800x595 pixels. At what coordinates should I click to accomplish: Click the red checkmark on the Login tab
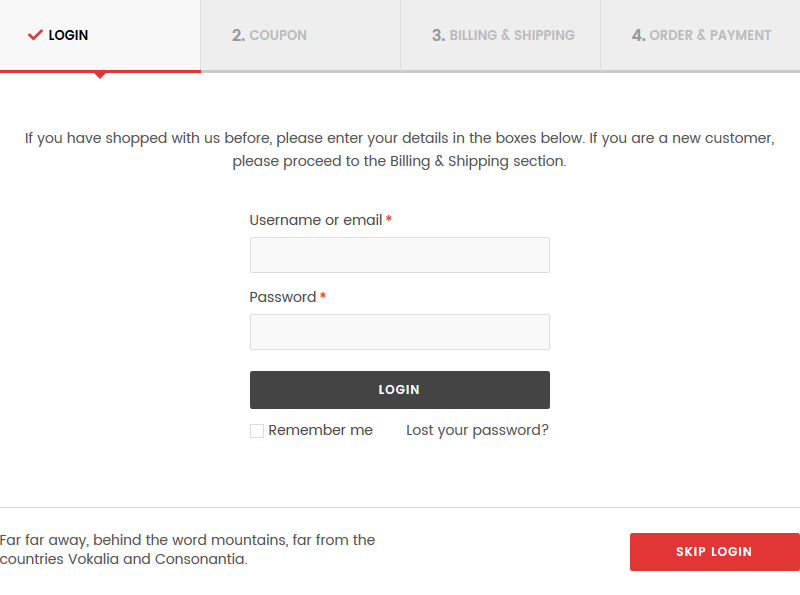(x=33, y=35)
